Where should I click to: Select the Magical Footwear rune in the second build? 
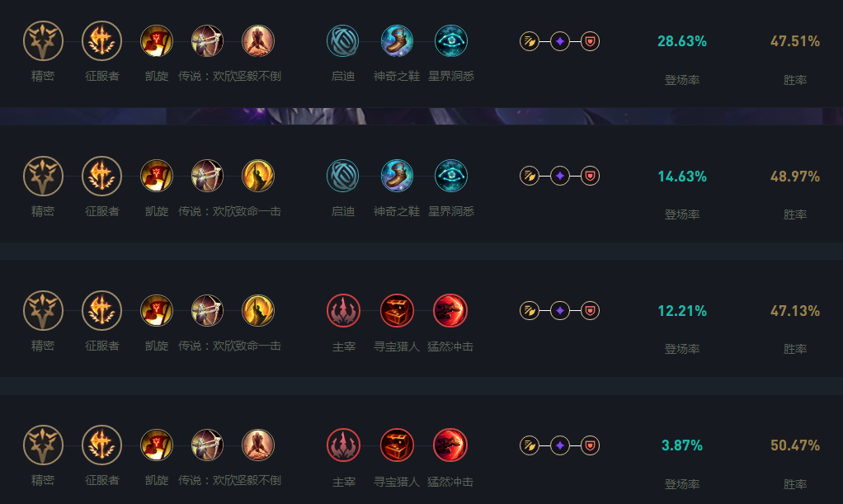396,176
